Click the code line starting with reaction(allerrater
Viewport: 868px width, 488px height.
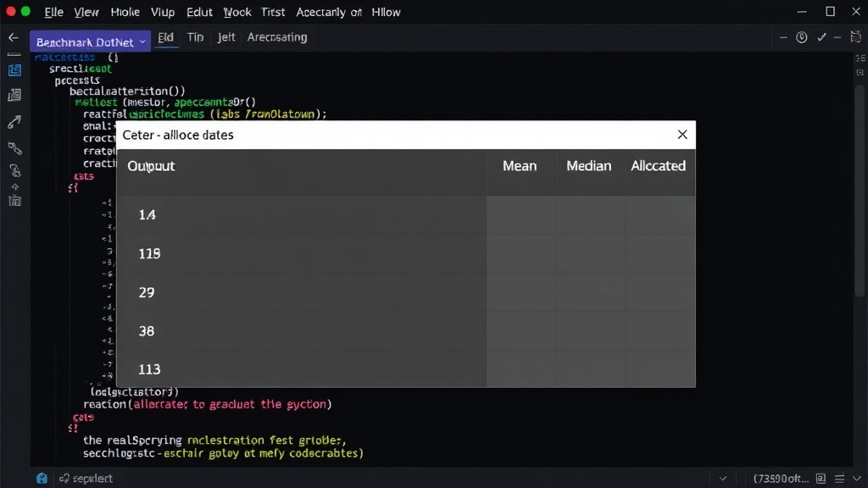click(x=208, y=404)
